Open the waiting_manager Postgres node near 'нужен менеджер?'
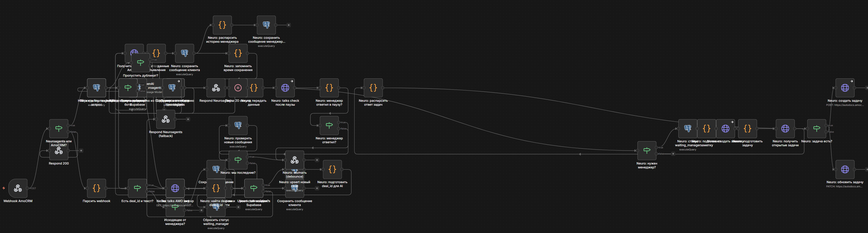Screen dimensions: 868x233 tap(688, 128)
